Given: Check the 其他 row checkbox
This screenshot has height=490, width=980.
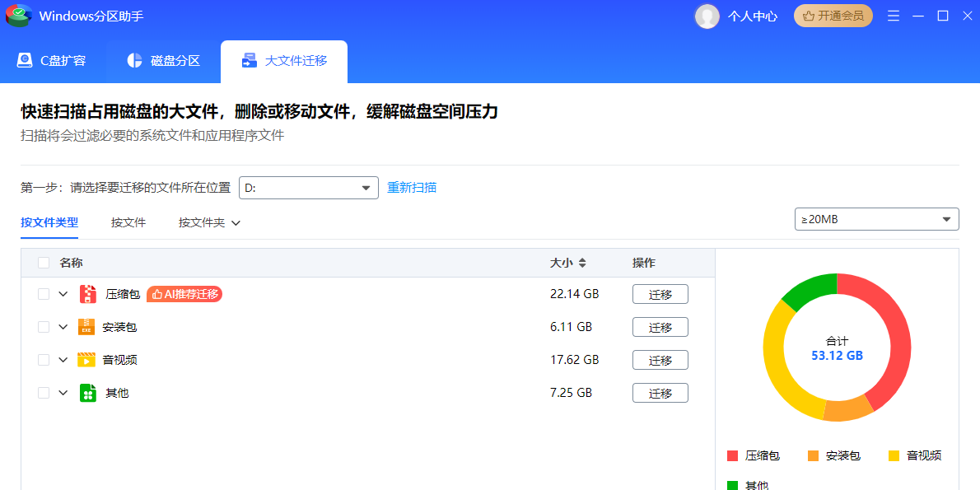Looking at the screenshot, I should (44, 393).
